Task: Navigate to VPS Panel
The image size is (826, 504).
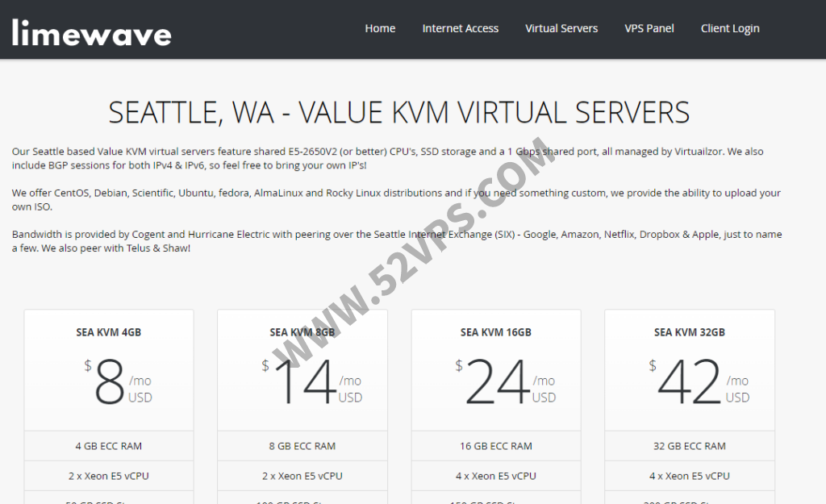Action: (649, 28)
